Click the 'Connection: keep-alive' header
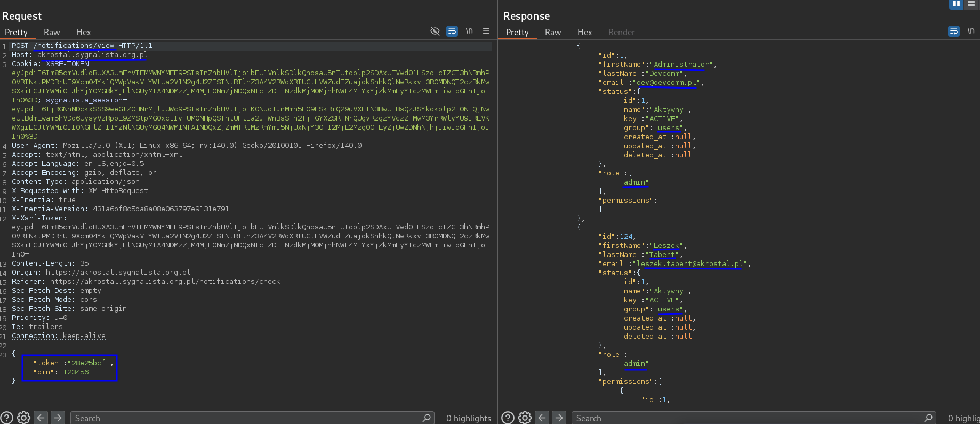The image size is (980, 424). point(59,336)
